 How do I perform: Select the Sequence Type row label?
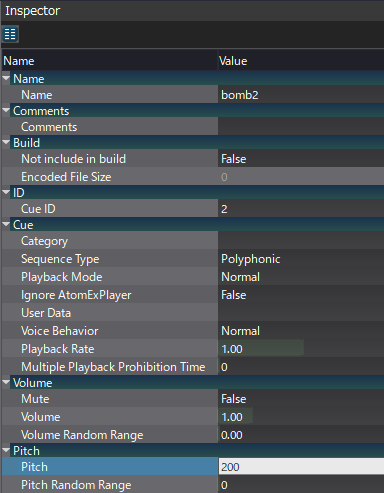[60, 259]
